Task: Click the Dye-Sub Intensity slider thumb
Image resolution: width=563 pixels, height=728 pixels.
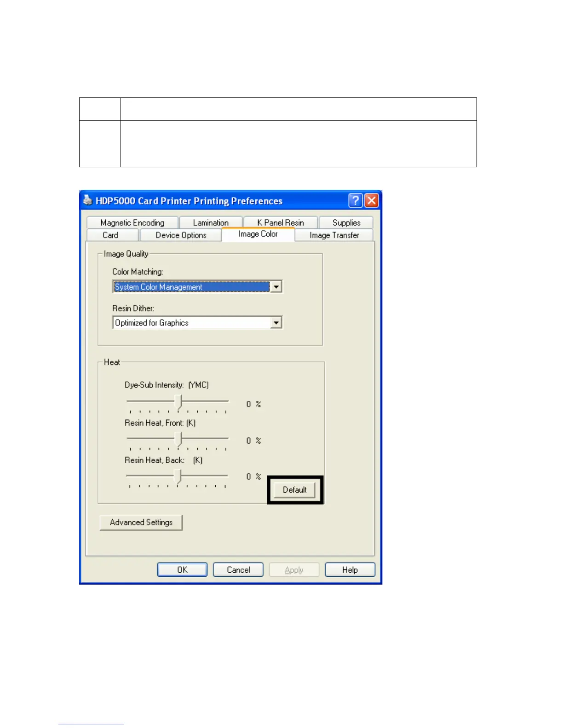Action: tap(179, 402)
